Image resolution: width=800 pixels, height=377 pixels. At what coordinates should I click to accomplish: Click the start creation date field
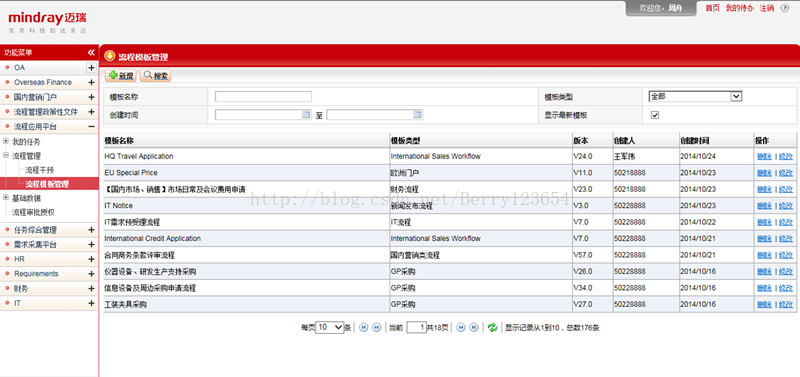click(263, 115)
